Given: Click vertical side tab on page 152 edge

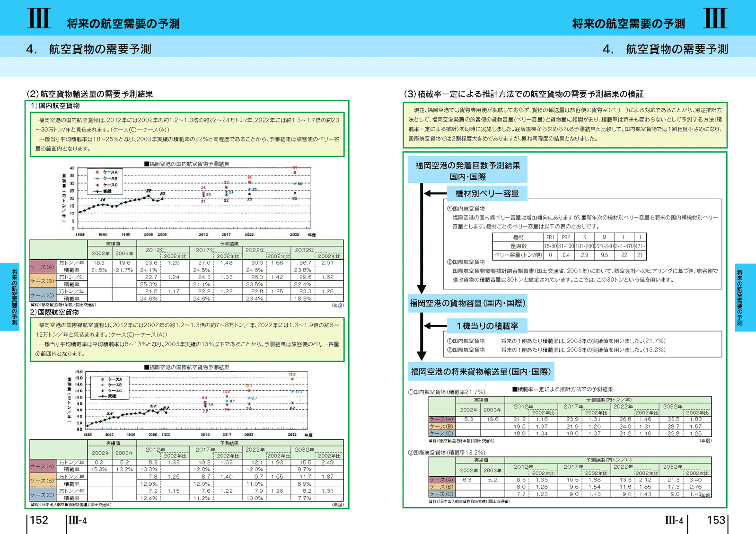Looking at the screenshot, I should 10,297.
